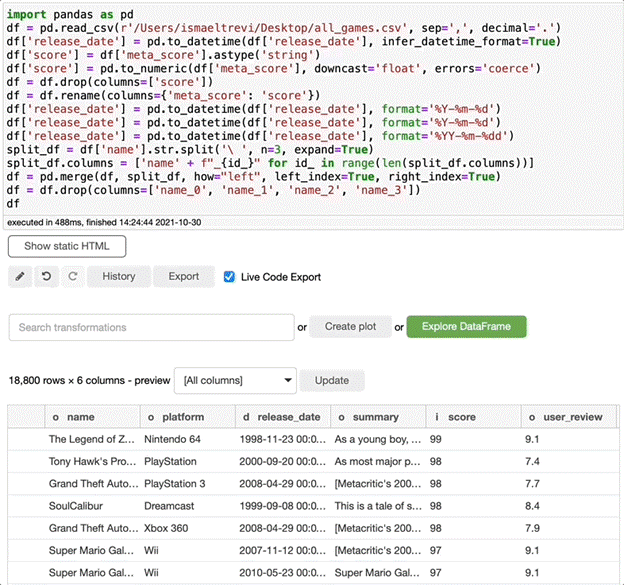Click the Export button
Image resolution: width=624 pixels, height=585 pixels.
pyautogui.click(x=183, y=276)
